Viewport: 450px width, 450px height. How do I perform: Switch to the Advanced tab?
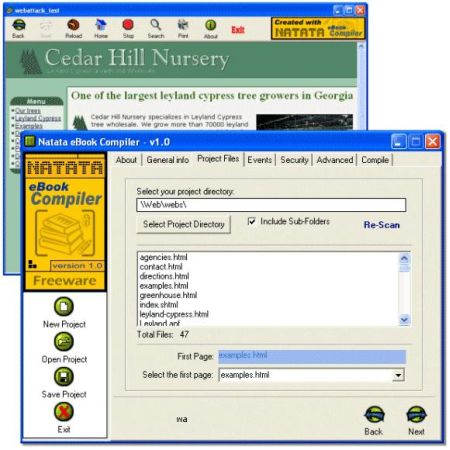click(335, 160)
